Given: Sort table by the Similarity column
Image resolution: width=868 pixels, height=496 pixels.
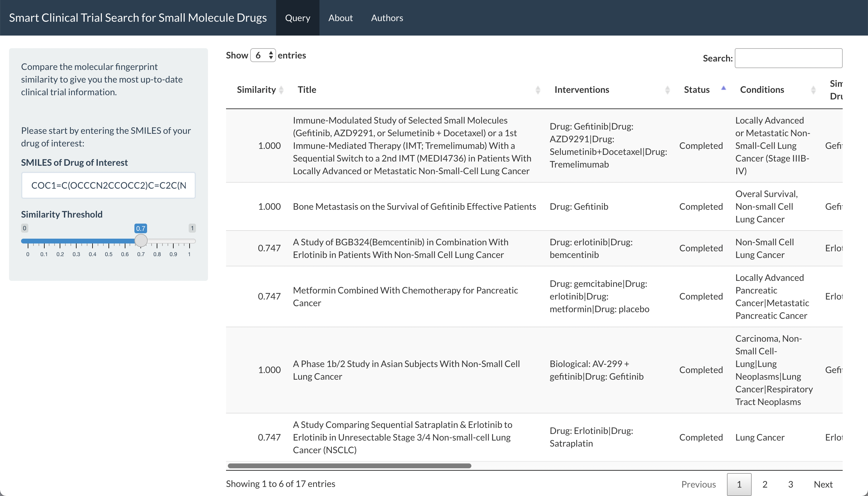Looking at the screenshot, I should [x=260, y=89].
